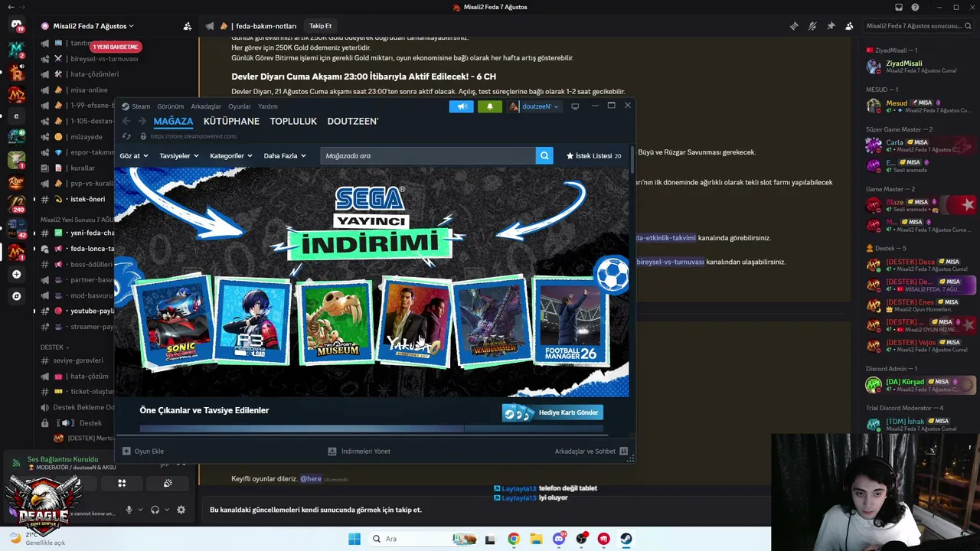Viewport: 980px width, 551px height.
Task: Open the istek-öneri Discord channel
Action: [87, 199]
